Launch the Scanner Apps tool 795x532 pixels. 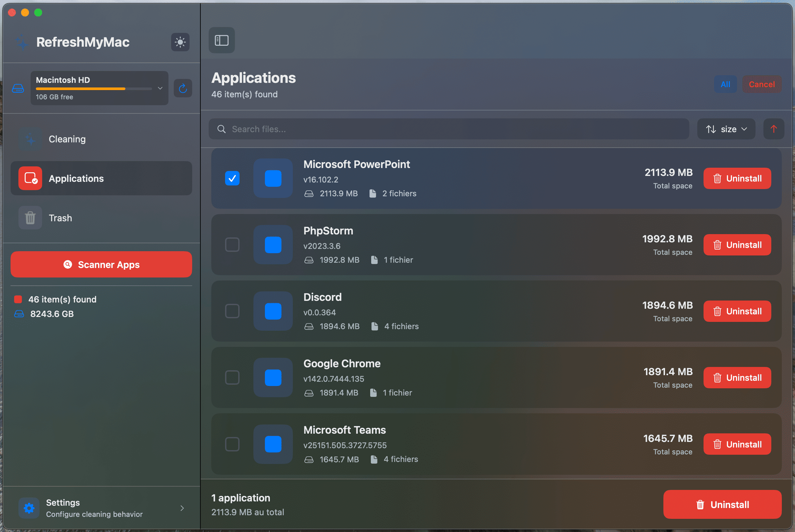(x=101, y=264)
